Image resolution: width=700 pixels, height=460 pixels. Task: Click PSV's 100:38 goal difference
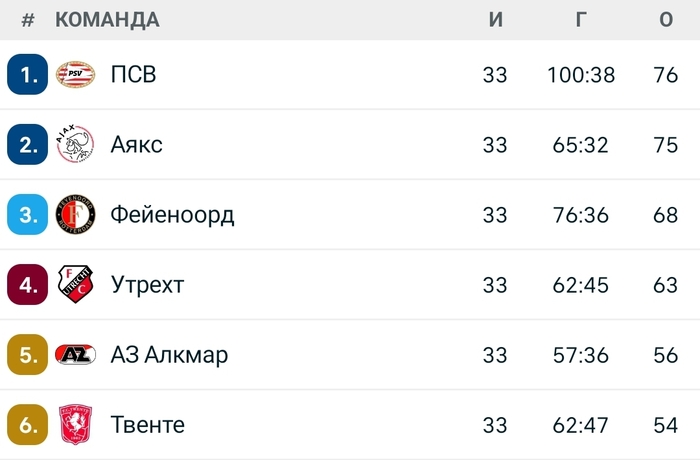tap(581, 75)
